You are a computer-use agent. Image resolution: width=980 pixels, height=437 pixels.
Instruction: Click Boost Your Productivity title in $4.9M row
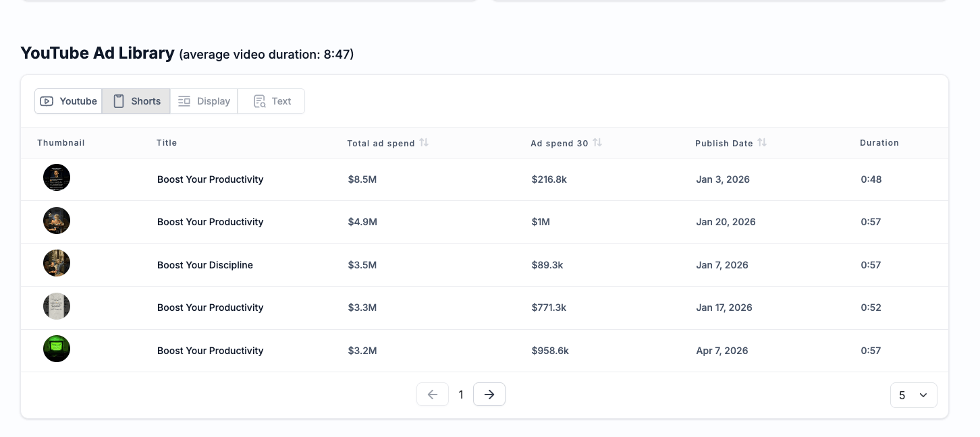coord(211,222)
